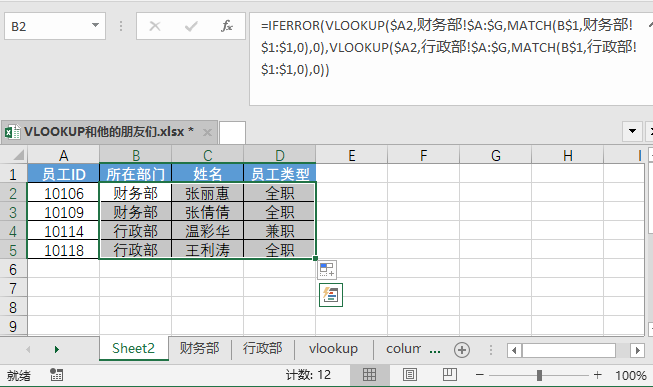Image resolution: width=653 pixels, height=387 pixels.
Task: Open the workbook tab list dropdown
Action: (632, 131)
